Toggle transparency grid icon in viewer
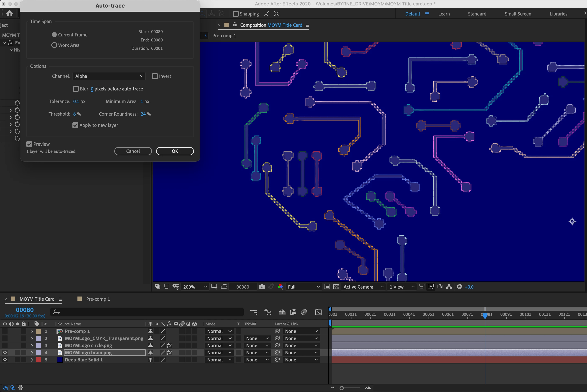 point(336,287)
